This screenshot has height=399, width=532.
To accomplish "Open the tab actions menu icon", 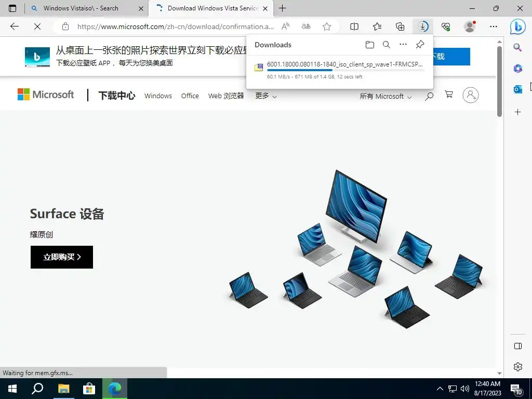I will 12,8.
